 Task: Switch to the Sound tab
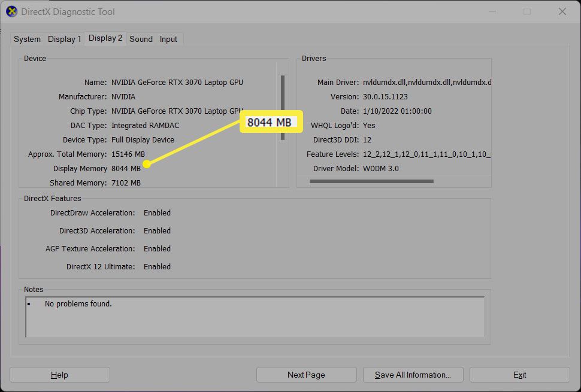(141, 39)
